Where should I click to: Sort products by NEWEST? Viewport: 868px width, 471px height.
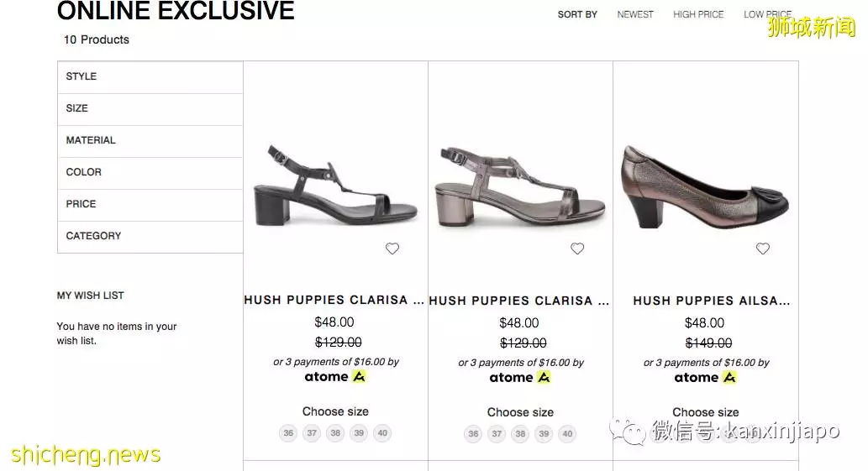[x=635, y=14]
